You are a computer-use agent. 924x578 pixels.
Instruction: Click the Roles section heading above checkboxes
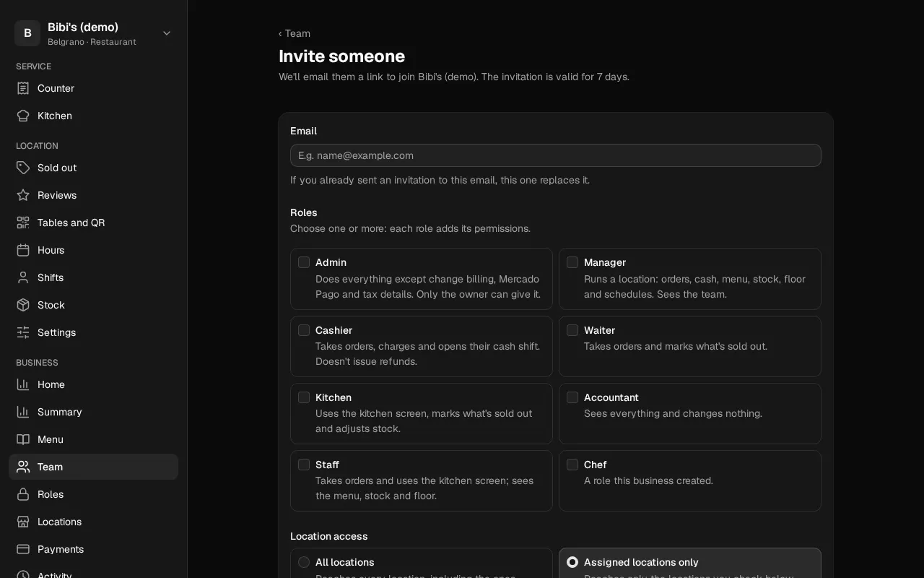pyautogui.click(x=304, y=212)
